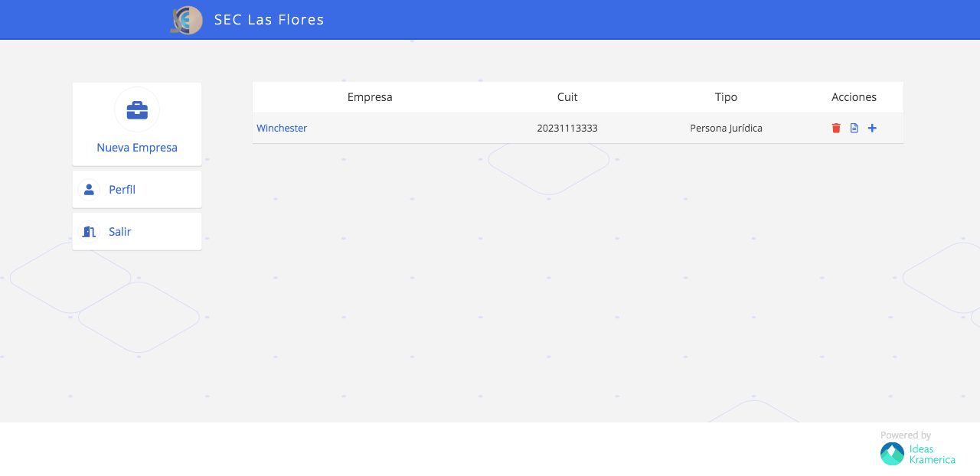
Task: Go to the Perfil menu text
Action: (122, 189)
